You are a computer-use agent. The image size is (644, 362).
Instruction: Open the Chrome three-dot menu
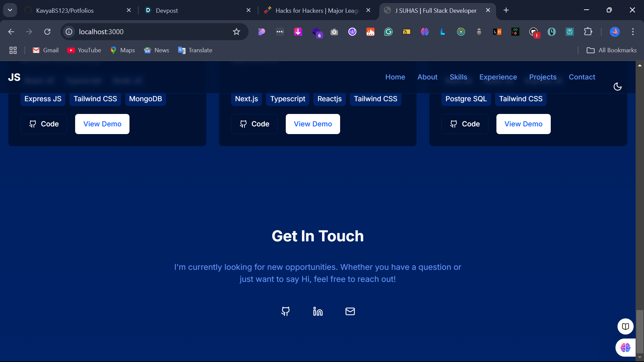click(x=633, y=32)
